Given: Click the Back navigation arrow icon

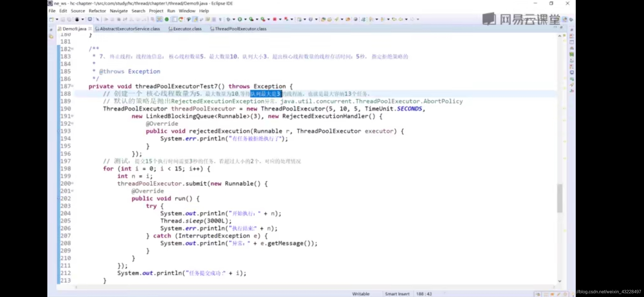Looking at the screenshot, I should point(401,19).
